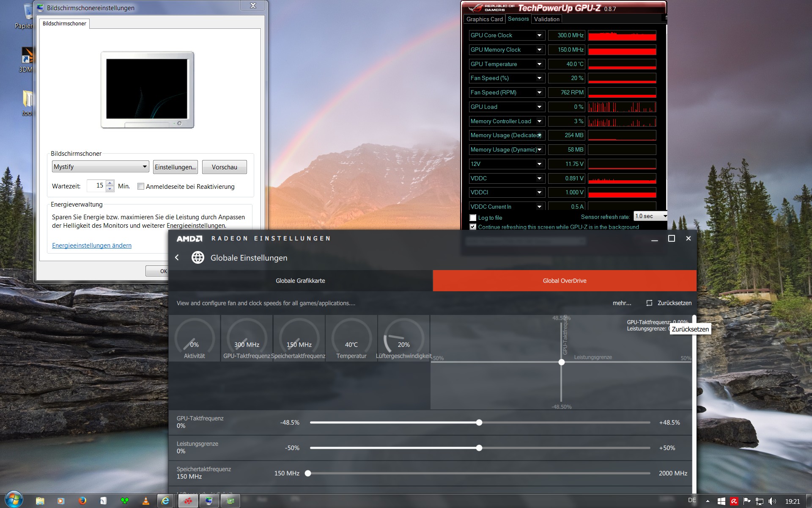812x508 pixels.
Task: Click the Zurücksetzen reset icon
Action: pos(649,303)
